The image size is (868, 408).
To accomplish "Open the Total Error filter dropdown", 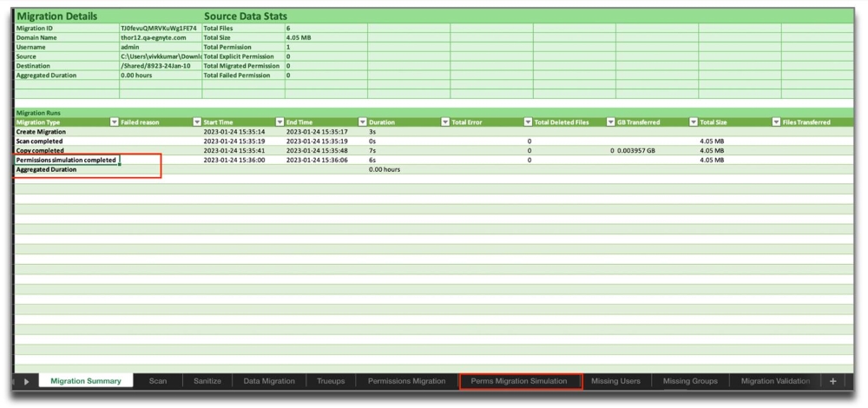I will pos(528,122).
